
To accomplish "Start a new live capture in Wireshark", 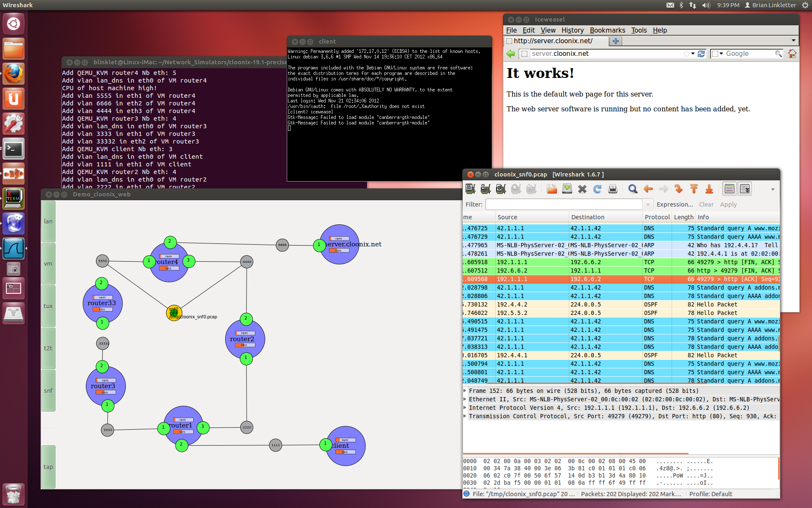I will [x=501, y=189].
